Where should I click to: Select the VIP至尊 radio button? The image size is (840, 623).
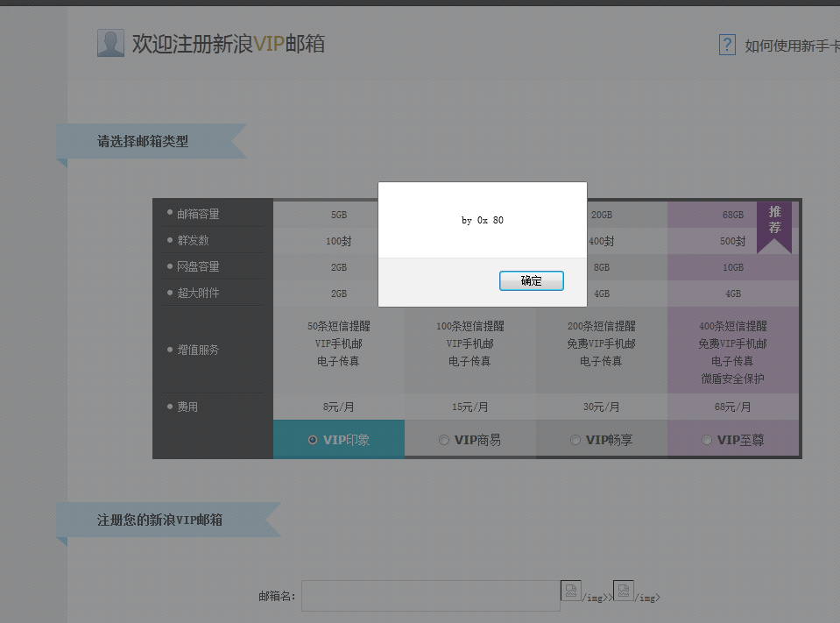tap(707, 440)
